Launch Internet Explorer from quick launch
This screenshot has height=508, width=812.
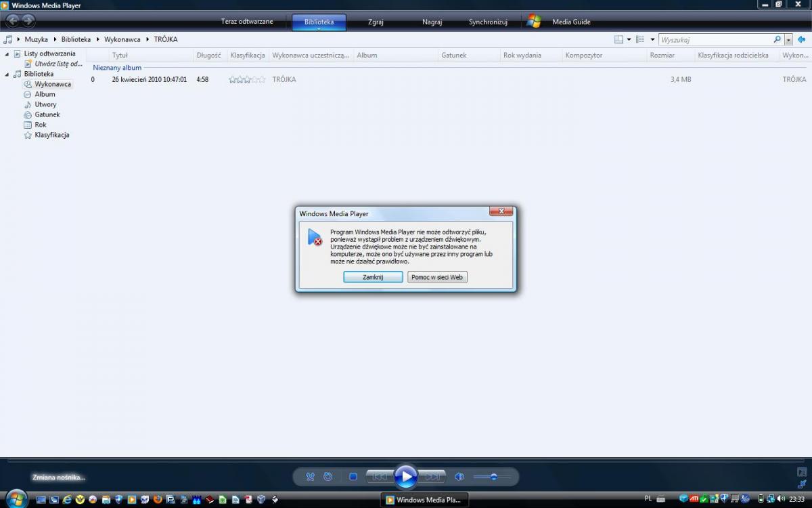pos(67,500)
